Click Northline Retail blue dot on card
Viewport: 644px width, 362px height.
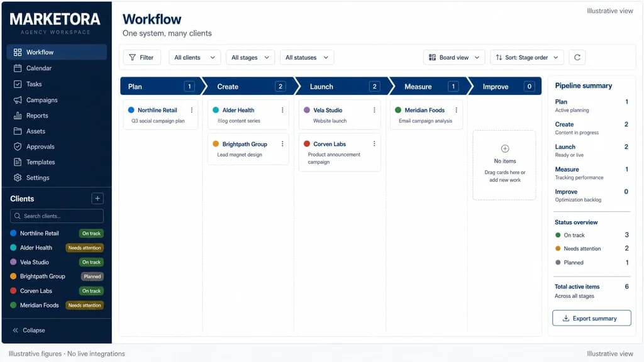point(131,110)
